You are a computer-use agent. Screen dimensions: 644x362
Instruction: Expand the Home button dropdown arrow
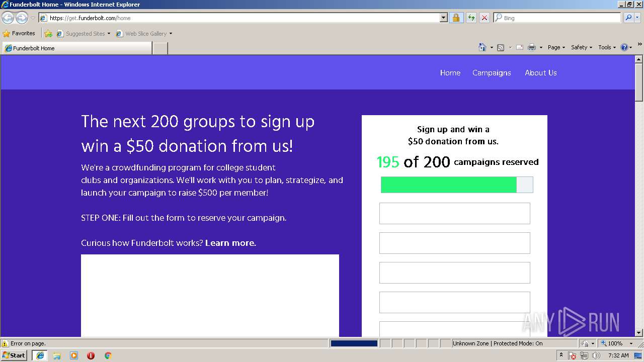[492, 47]
